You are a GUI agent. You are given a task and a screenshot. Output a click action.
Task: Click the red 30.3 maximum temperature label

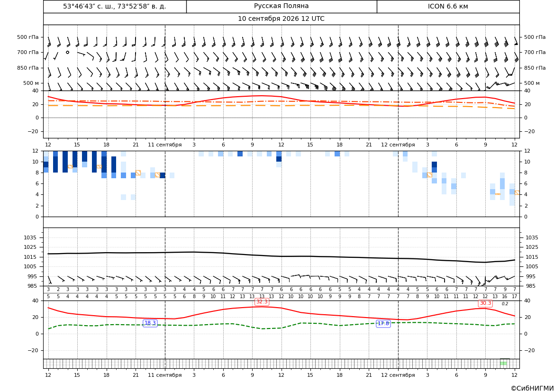point(485,303)
